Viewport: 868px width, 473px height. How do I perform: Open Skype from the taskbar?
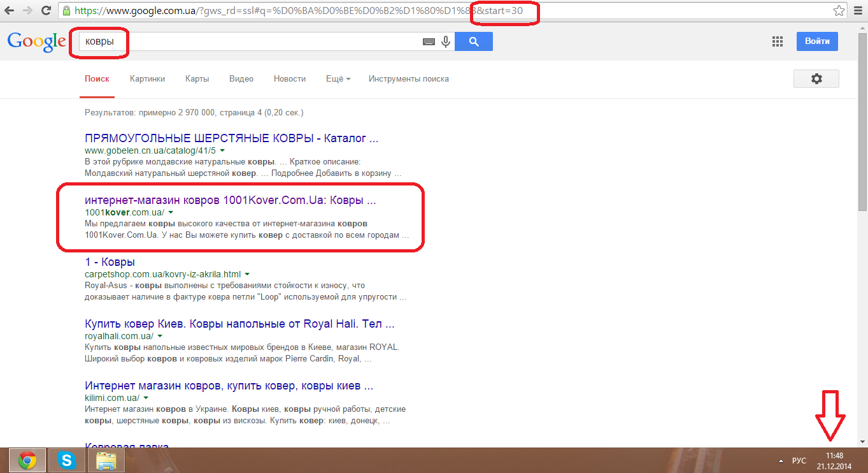point(66,460)
